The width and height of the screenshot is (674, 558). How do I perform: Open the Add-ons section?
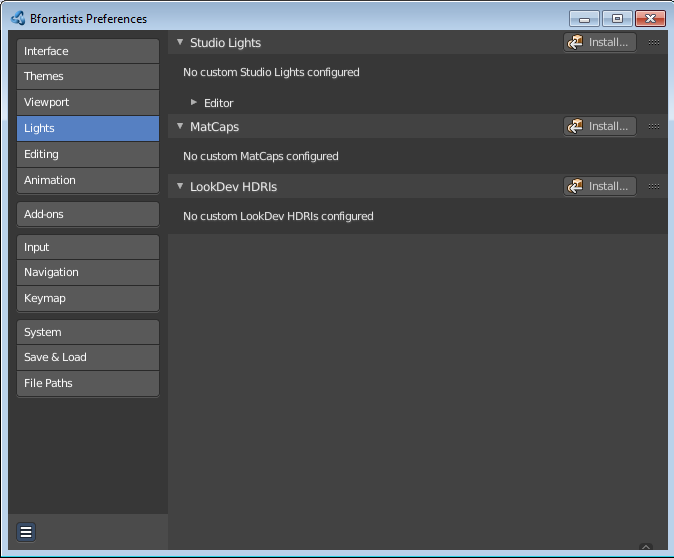pos(88,214)
